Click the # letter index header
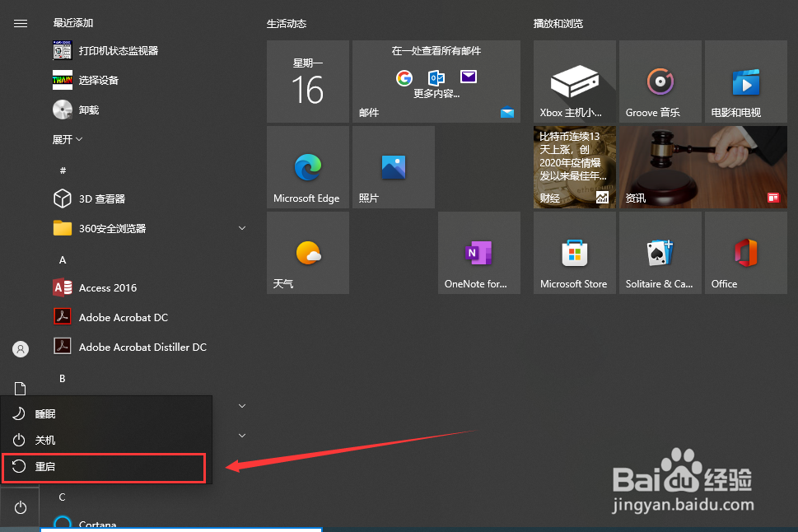Image resolution: width=798 pixels, height=532 pixels. pos(63,170)
